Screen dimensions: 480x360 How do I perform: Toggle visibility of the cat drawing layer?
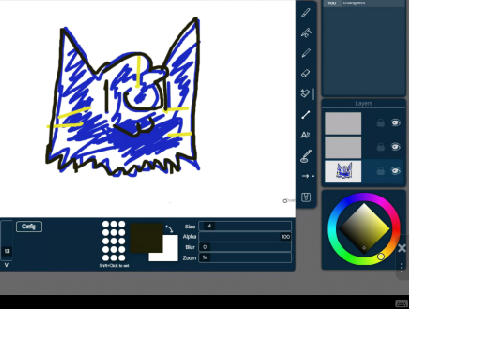(396, 171)
